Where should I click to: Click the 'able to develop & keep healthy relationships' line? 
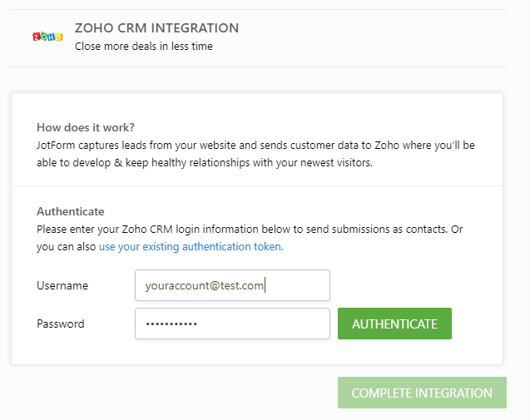[150, 163]
